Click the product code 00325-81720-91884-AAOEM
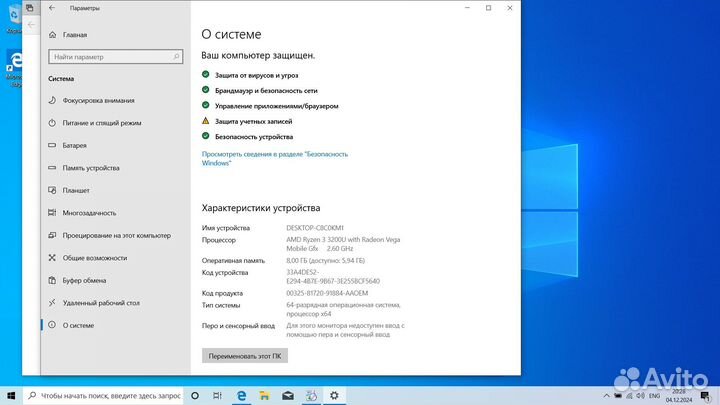720x405 pixels. click(327, 293)
